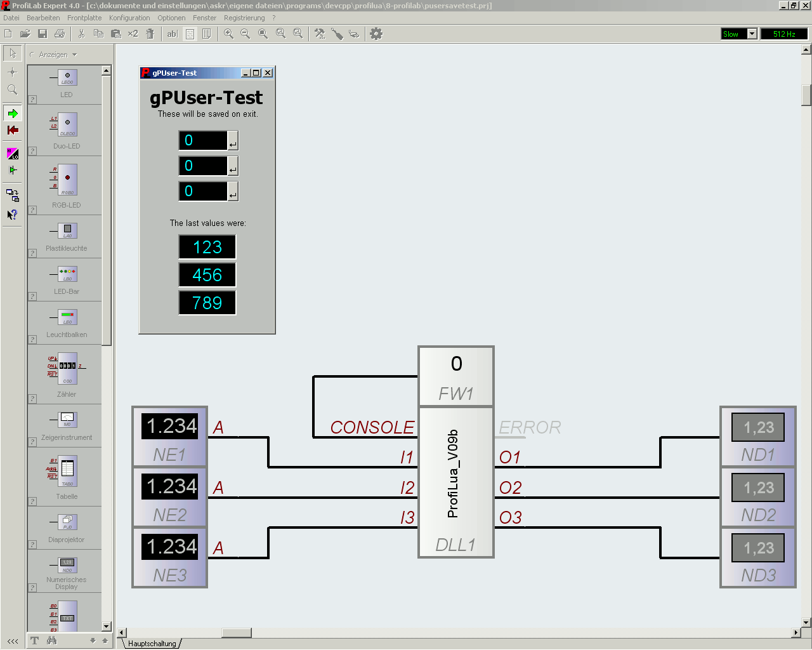Click the third magnifier zoom icon
Viewport: 812px width, 650px height.
click(263, 34)
